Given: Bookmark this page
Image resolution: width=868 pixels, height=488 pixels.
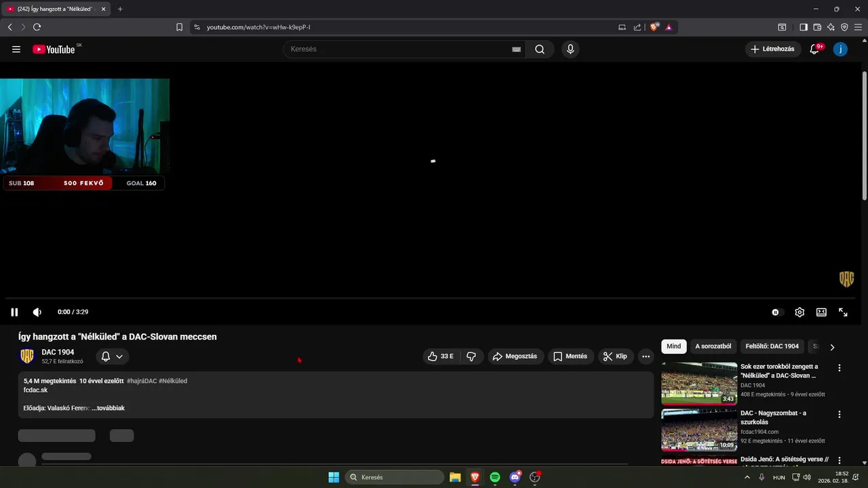Looking at the screenshot, I should 180,27.
